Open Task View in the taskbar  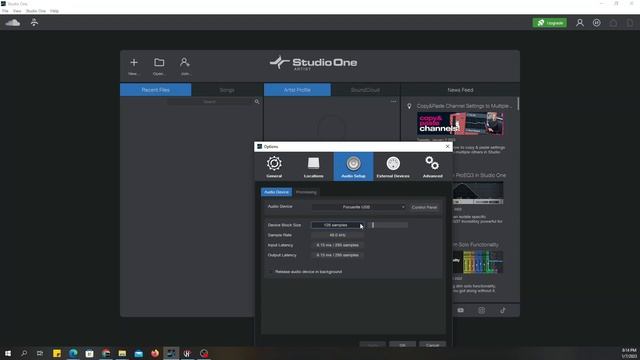[x=40, y=353]
